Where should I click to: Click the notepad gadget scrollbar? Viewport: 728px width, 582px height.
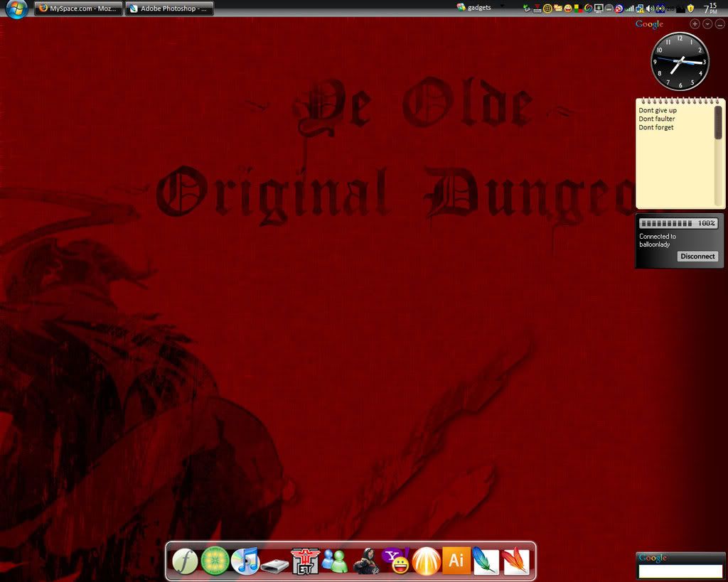718,123
